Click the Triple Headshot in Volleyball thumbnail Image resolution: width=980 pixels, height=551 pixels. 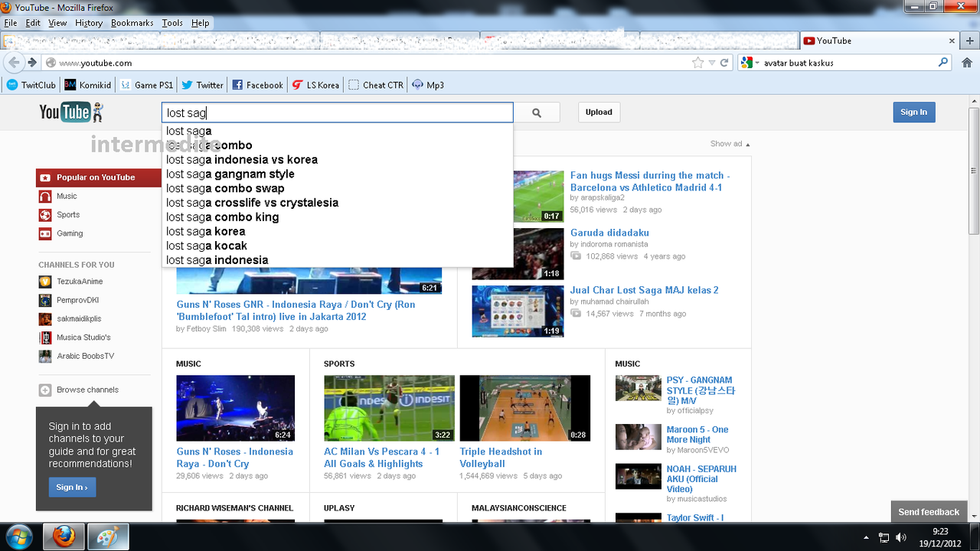pos(524,408)
